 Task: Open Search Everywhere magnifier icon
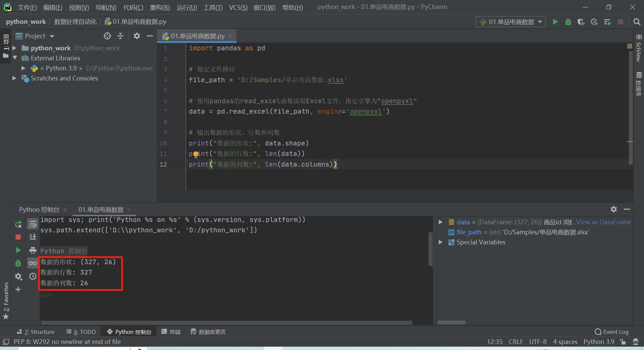(x=636, y=22)
